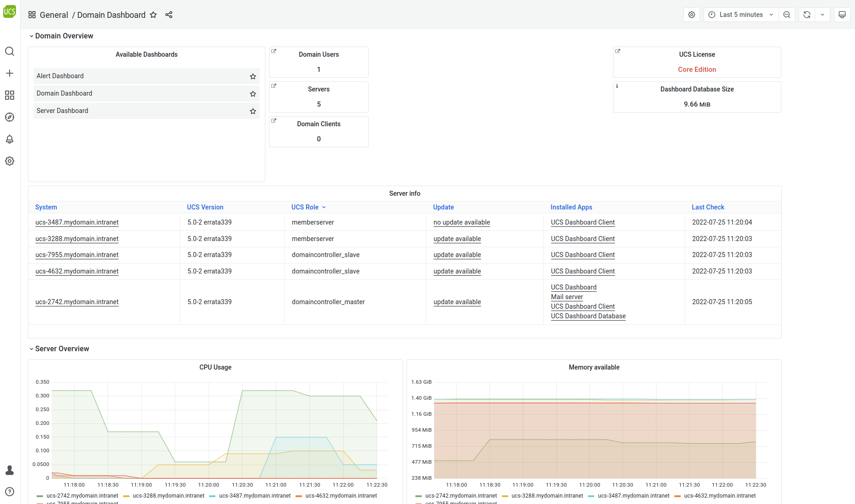This screenshot has width=855, height=504.
Task: Open UCS Dashboard Database link
Action: 588,316
